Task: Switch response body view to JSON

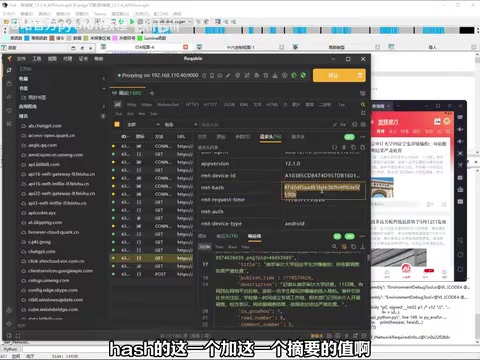Action: (205, 247)
